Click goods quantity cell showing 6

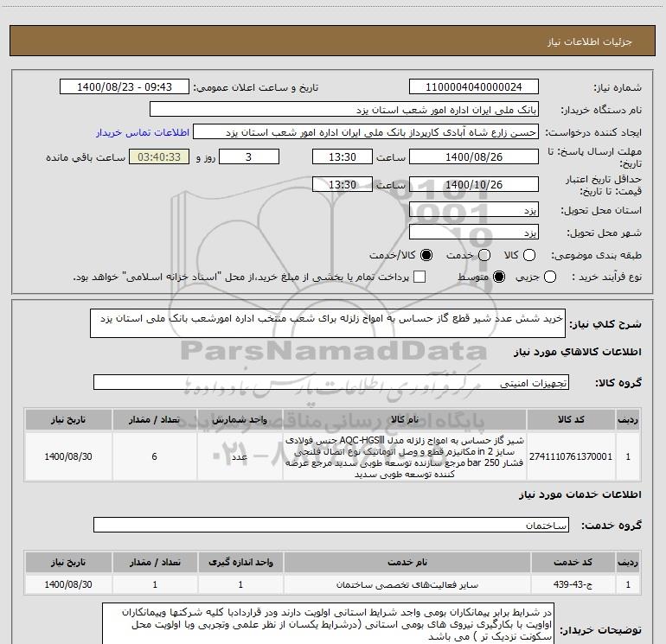154,456
